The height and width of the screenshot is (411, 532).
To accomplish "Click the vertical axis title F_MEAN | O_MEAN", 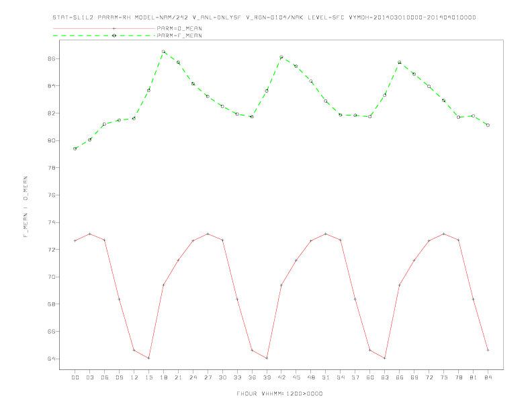I will [26, 207].
